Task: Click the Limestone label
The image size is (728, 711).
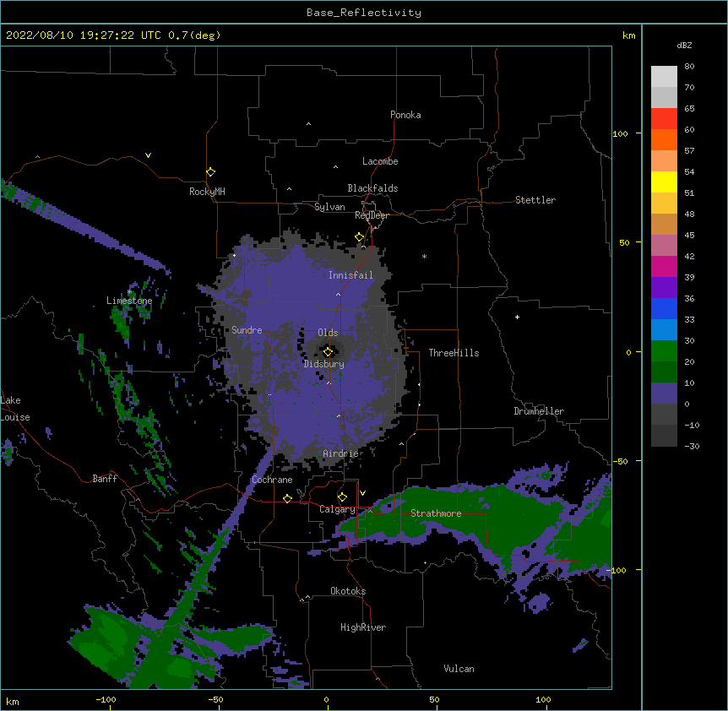Action: [129, 301]
